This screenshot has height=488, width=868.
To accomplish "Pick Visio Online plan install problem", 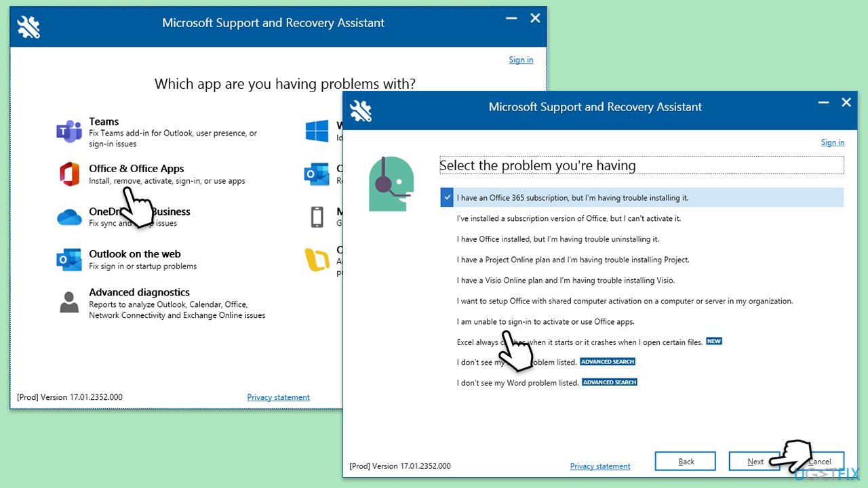I will [x=566, y=281].
